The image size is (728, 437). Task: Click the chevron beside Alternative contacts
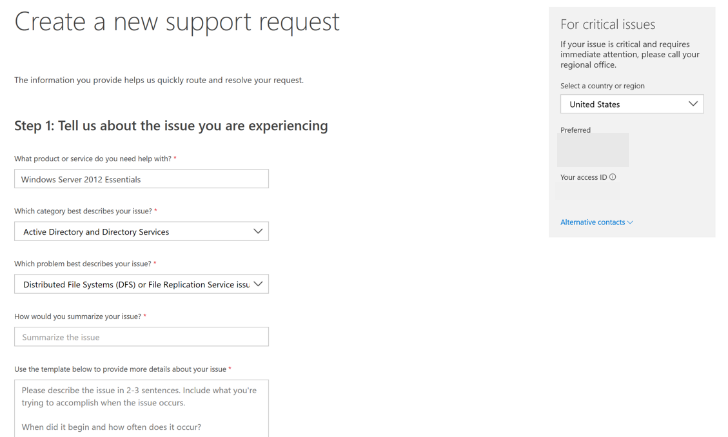(630, 222)
